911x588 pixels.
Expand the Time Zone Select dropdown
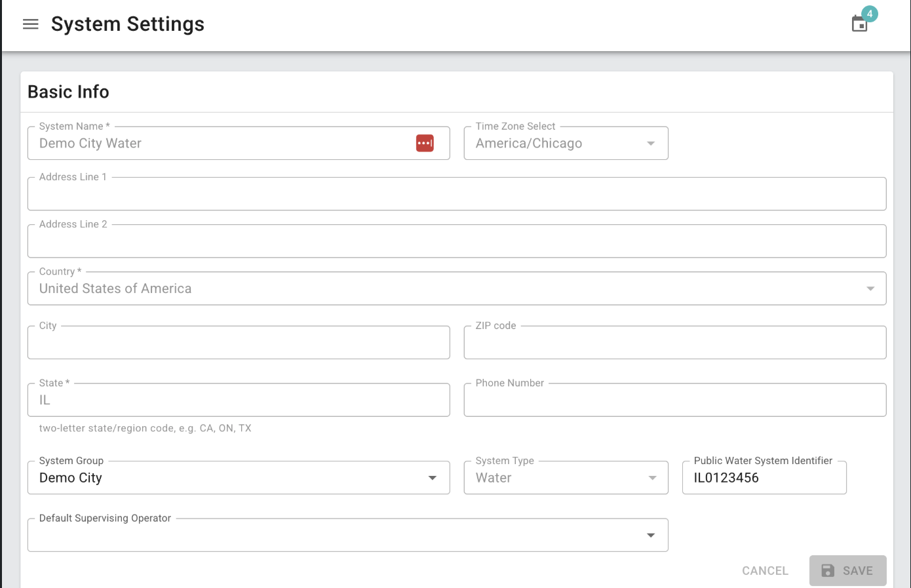coord(651,144)
